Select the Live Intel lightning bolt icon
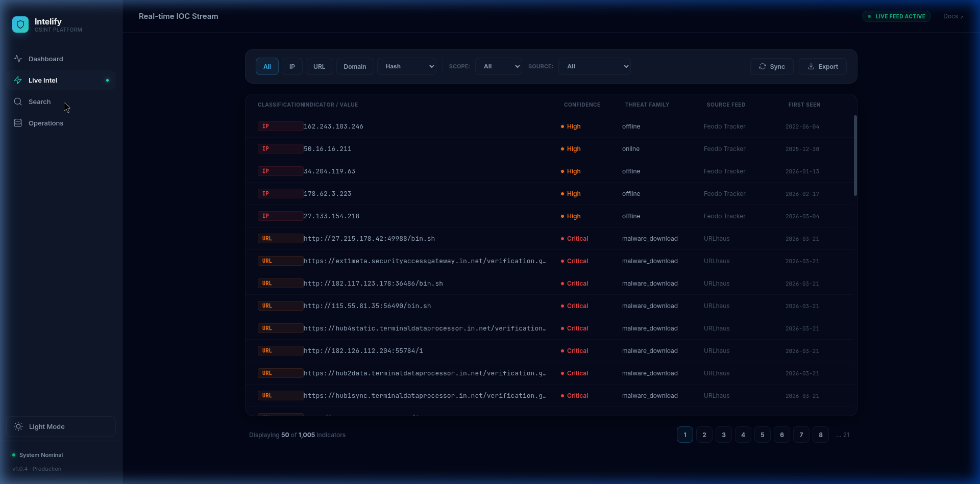 click(x=18, y=80)
